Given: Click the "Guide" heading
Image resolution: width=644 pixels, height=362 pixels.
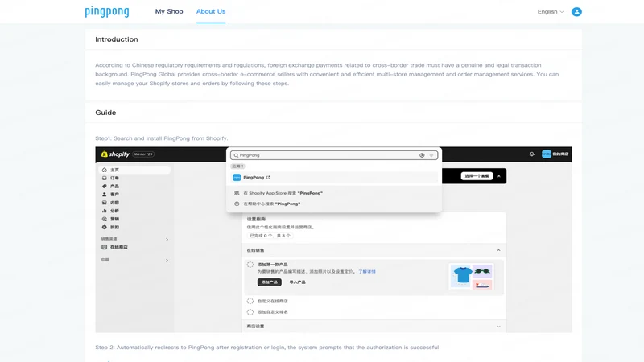Looking at the screenshot, I should tap(105, 113).
